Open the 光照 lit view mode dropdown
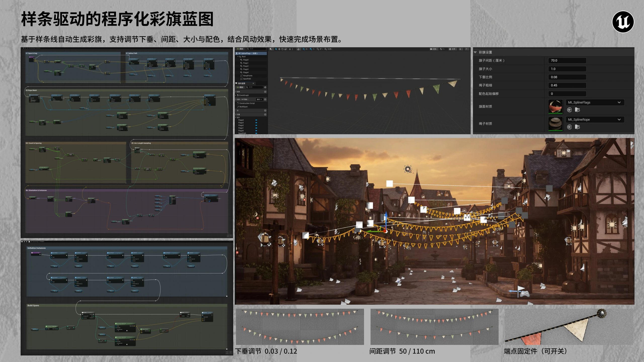The image size is (644, 362). (x=453, y=49)
